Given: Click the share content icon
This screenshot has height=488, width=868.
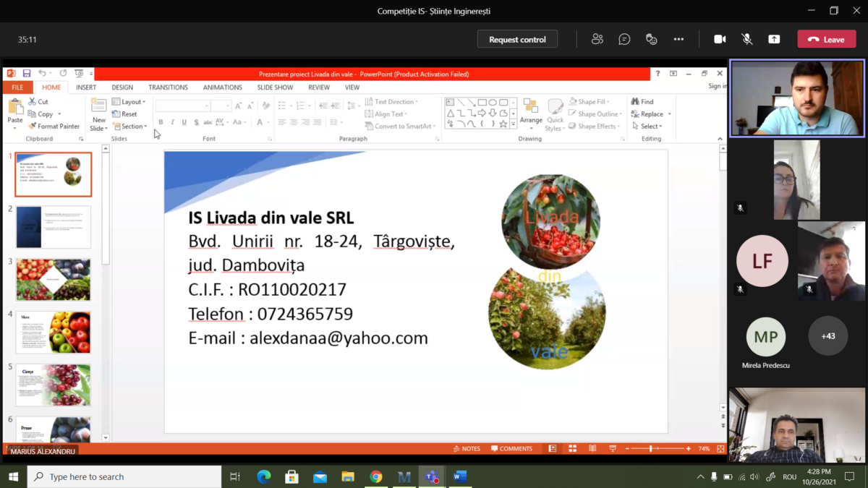Looking at the screenshot, I should [x=774, y=39].
